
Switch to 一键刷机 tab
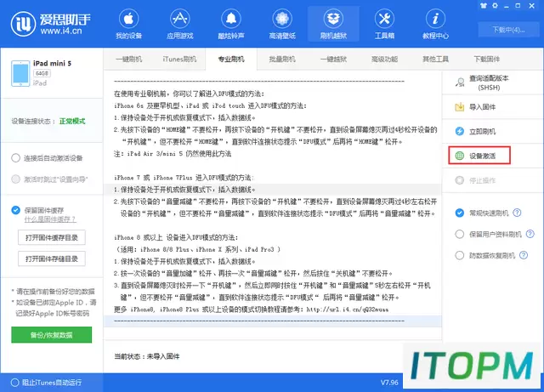128,59
